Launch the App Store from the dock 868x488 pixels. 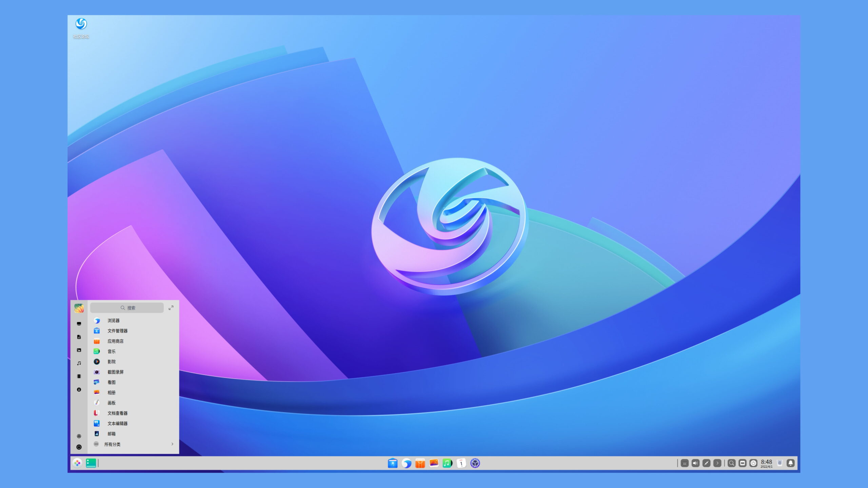tap(420, 463)
